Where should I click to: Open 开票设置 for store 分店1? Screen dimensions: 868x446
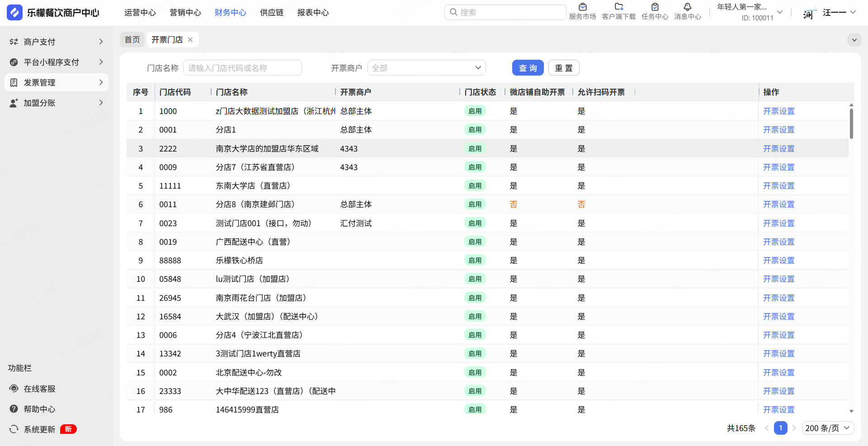point(778,130)
